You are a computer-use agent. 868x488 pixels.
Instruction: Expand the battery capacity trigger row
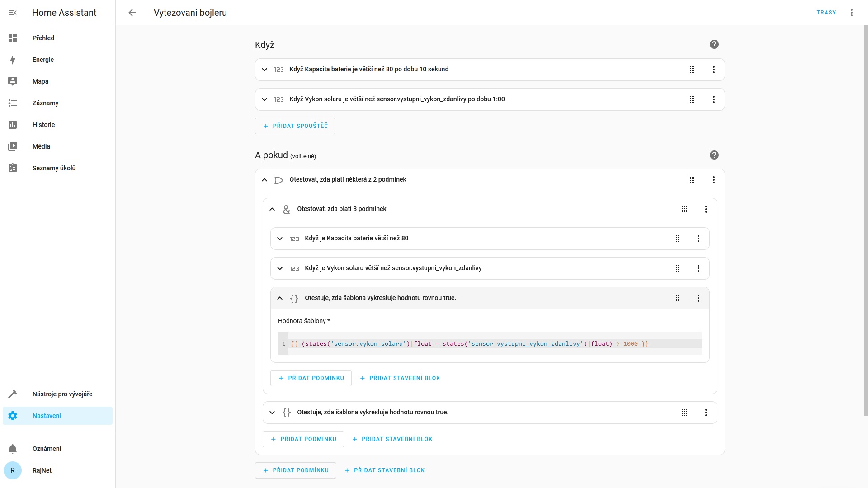(x=264, y=69)
